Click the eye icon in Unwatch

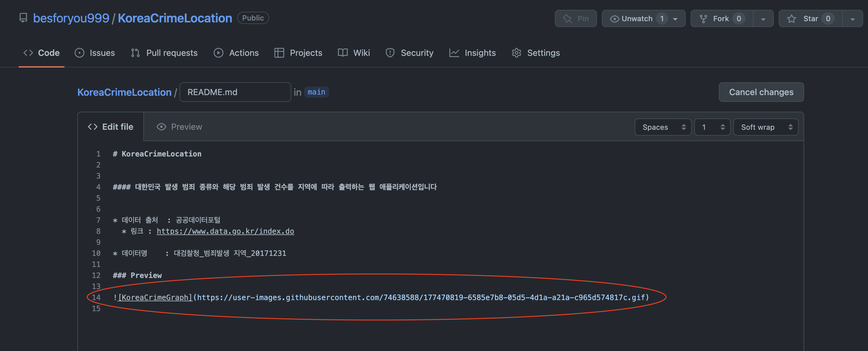(x=614, y=19)
